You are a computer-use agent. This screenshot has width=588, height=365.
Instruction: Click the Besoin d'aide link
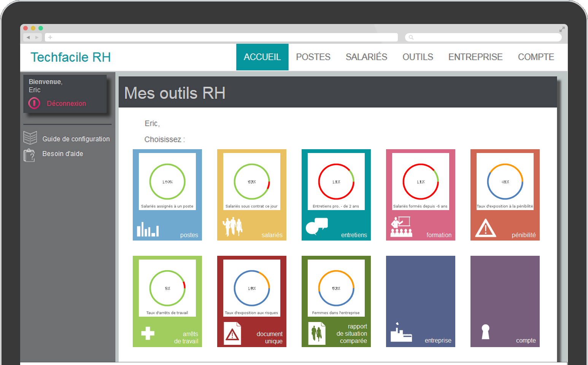[62, 154]
